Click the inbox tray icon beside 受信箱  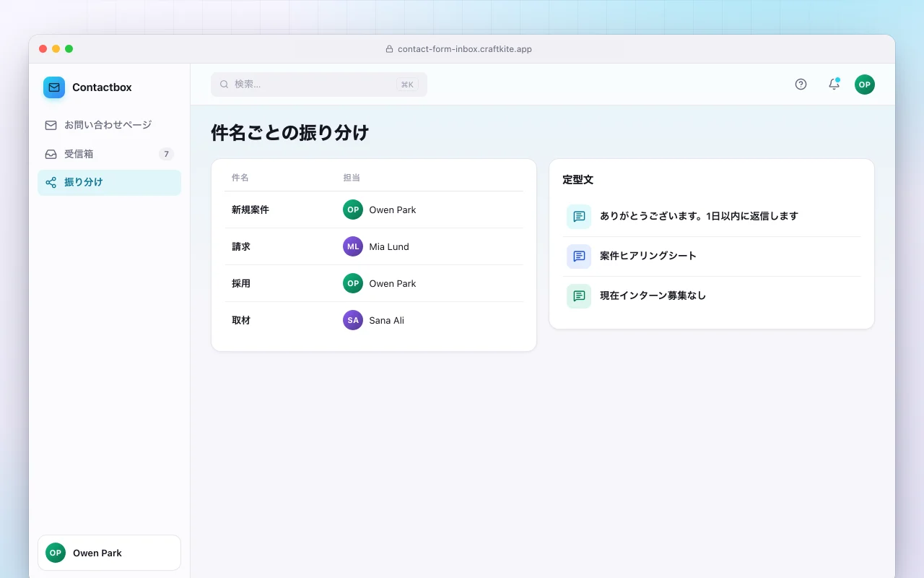51,154
